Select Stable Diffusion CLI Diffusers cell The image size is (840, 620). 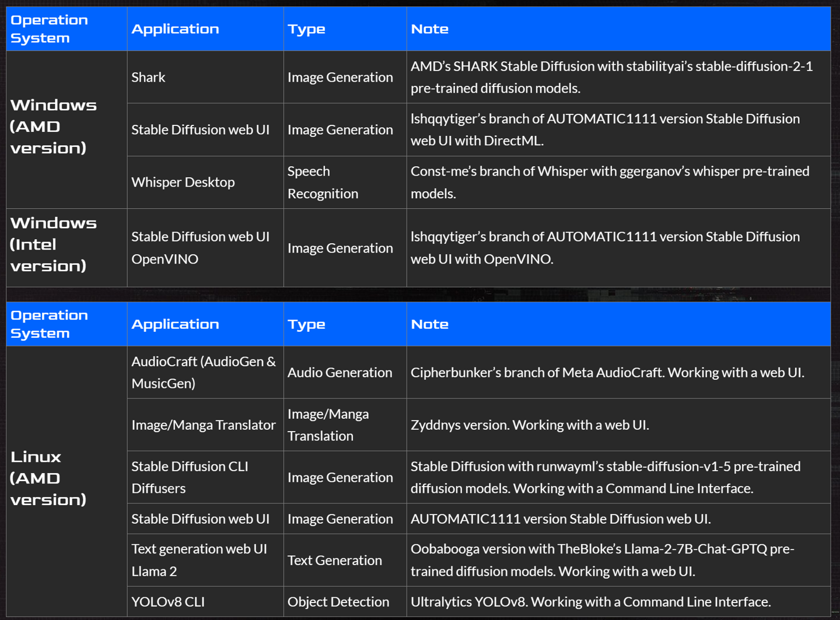tap(205, 477)
